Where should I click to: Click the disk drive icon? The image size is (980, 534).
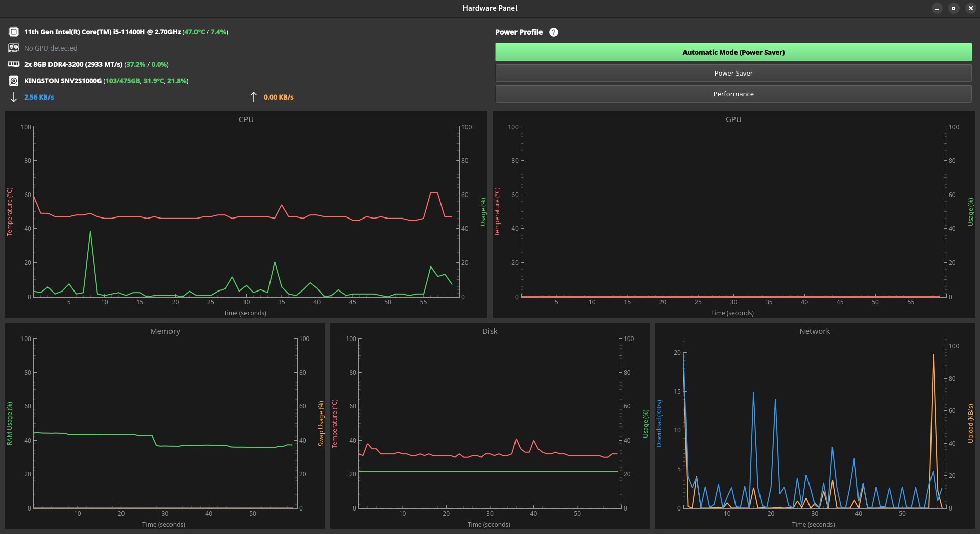click(14, 81)
